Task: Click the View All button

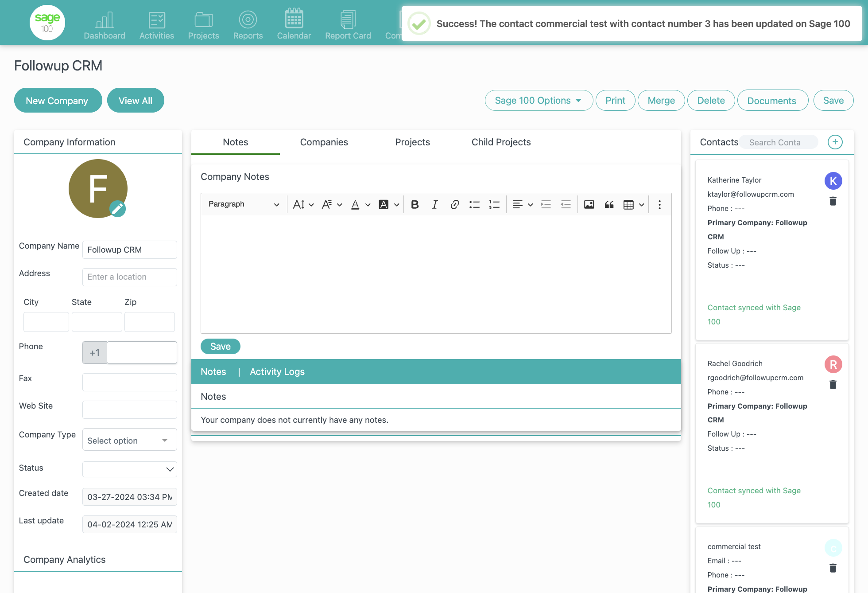Action: [136, 100]
